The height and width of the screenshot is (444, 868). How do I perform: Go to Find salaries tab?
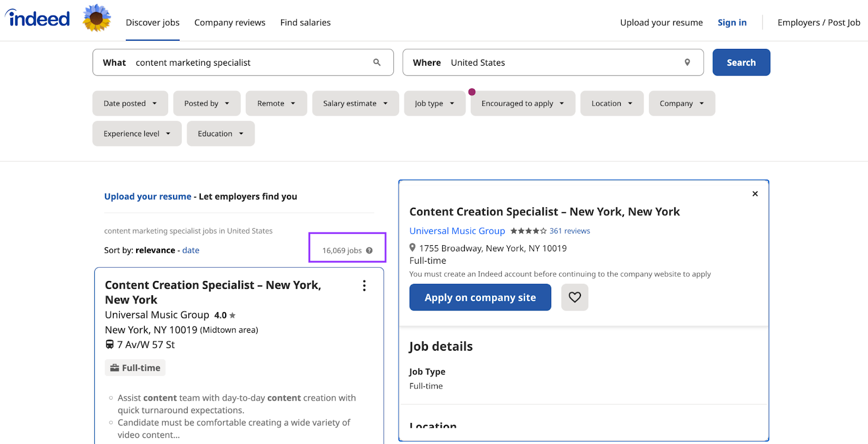click(305, 22)
